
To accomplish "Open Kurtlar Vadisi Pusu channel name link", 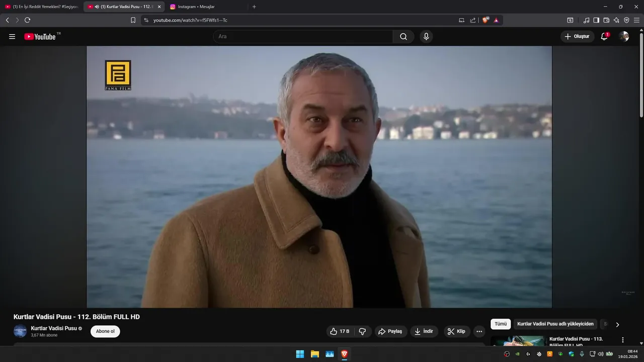I will pos(54,328).
